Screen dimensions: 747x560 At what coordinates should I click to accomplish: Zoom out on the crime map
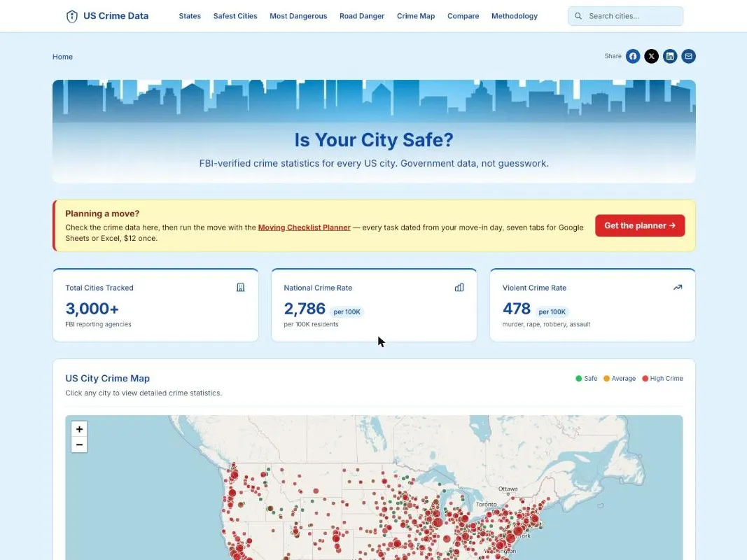[x=79, y=444]
